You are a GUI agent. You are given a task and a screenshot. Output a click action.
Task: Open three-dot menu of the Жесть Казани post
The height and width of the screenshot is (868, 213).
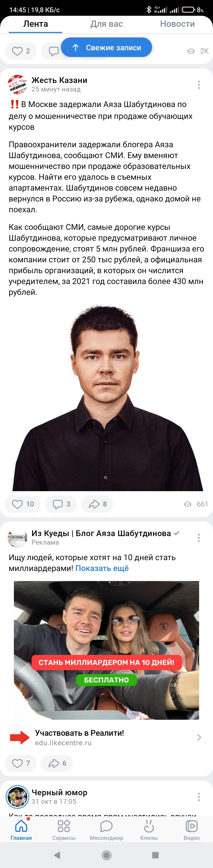(x=199, y=85)
